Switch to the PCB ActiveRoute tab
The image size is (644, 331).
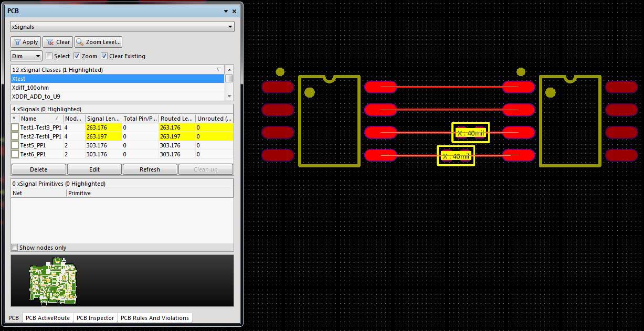(48, 318)
